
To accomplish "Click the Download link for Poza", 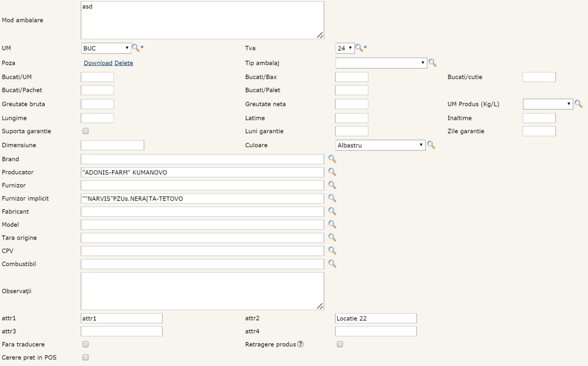I will click(x=98, y=63).
